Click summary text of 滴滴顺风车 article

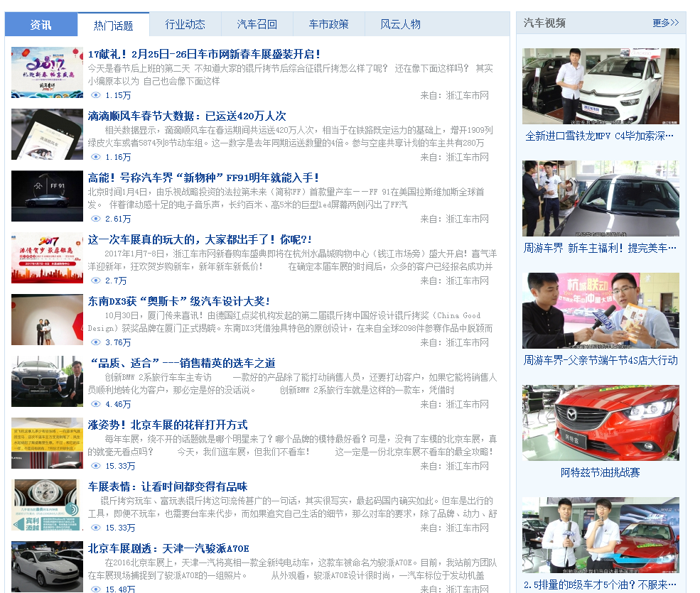[290, 136]
